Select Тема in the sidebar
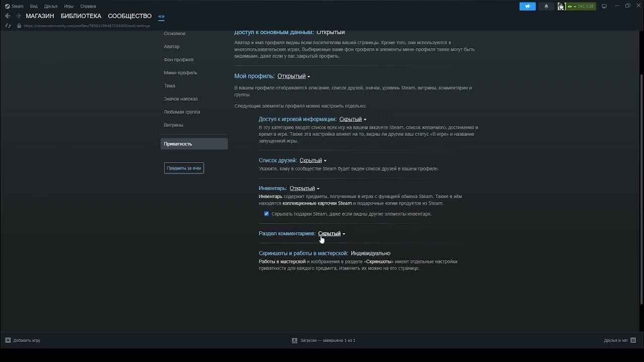 [x=170, y=86]
